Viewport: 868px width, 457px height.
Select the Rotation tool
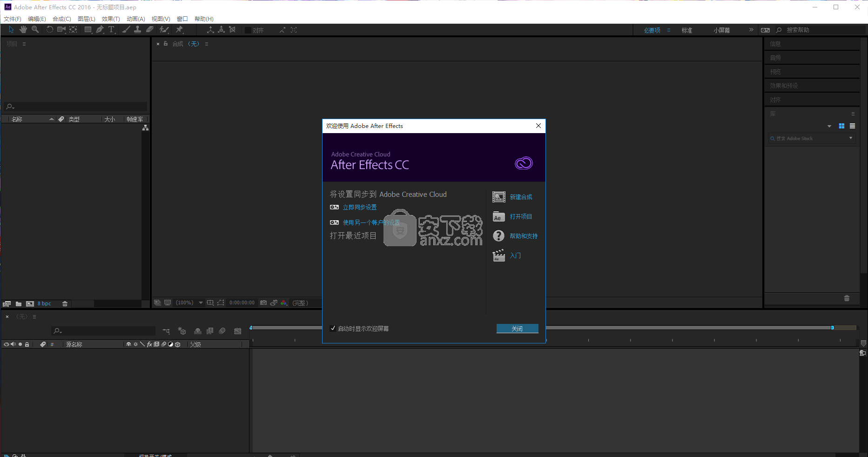[x=49, y=29]
